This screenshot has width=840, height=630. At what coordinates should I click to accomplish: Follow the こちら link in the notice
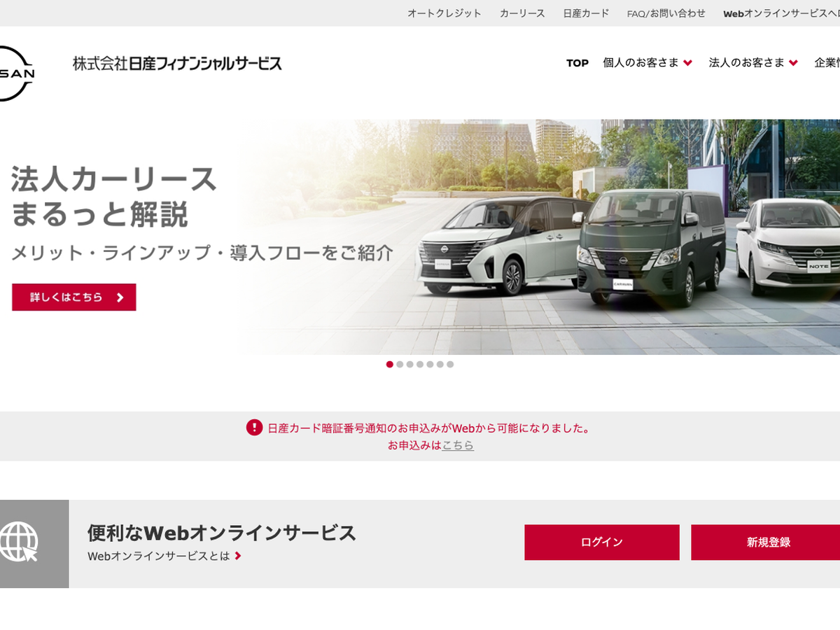[x=458, y=445]
